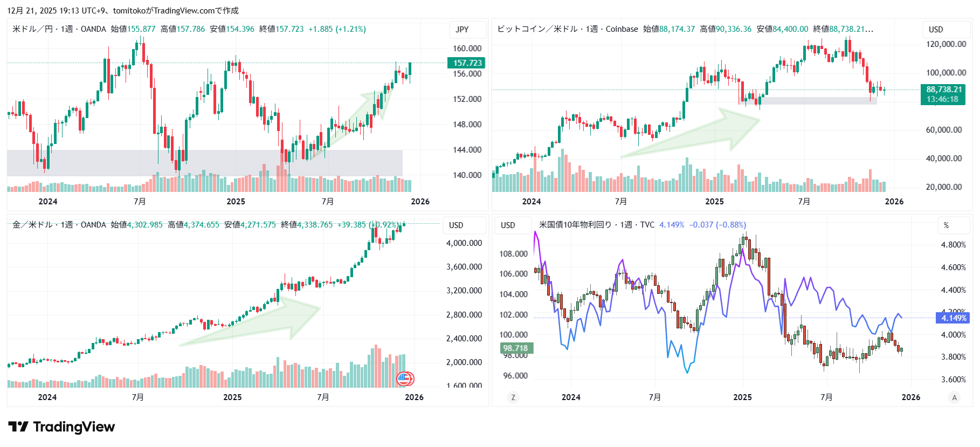The image size is (980, 447).
Task: Click the 米ドル/円 chart title
Action: coord(32,29)
